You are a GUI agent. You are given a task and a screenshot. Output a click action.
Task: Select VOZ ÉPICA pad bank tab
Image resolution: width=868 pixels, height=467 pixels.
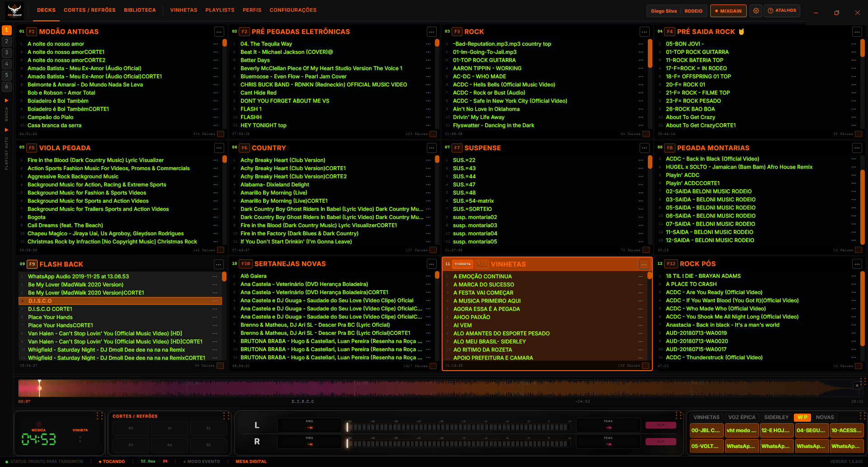point(741,417)
